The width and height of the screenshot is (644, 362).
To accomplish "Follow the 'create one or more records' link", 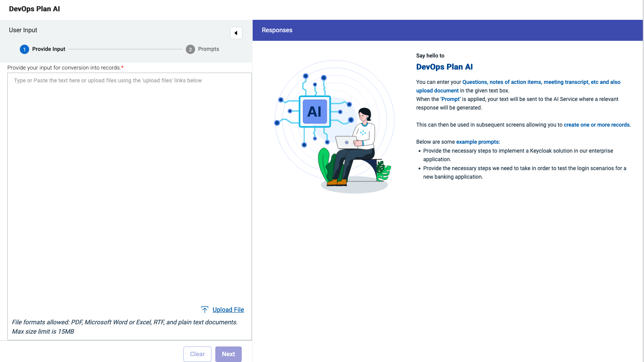I will (596, 125).
